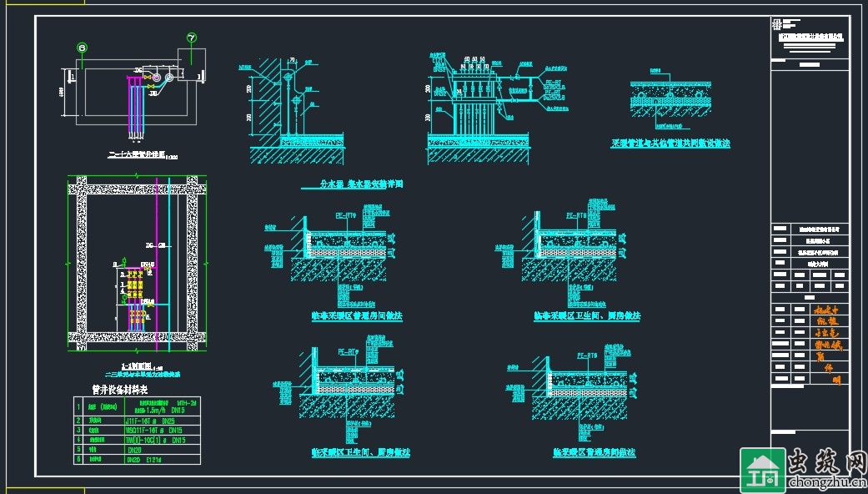Image resolution: width=868 pixels, height=494 pixels.
Task: Click the green grid bubble numbered 7
Action: pyautogui.click(x=192, y=38)
